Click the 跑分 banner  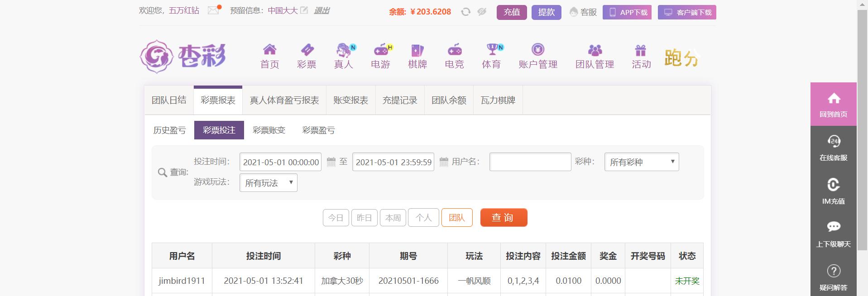click(x=682, y=58)
